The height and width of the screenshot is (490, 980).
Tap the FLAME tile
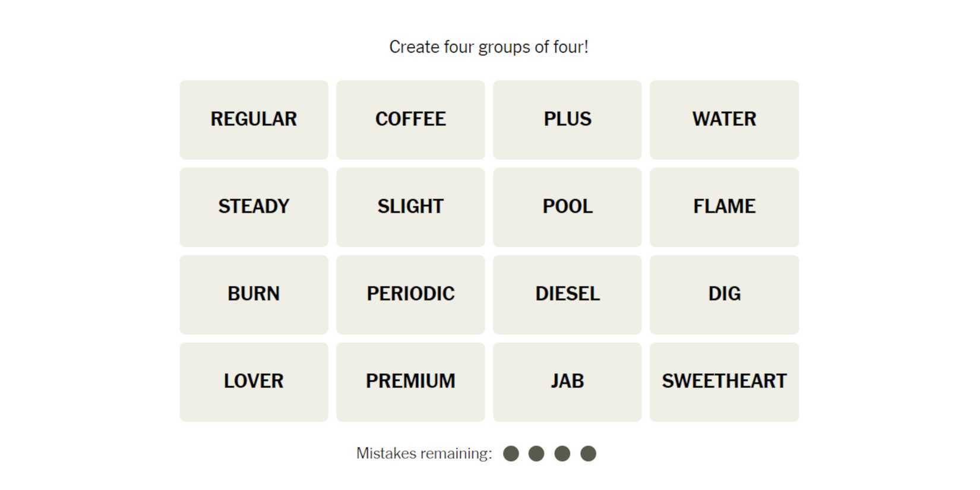coord(724,207)
